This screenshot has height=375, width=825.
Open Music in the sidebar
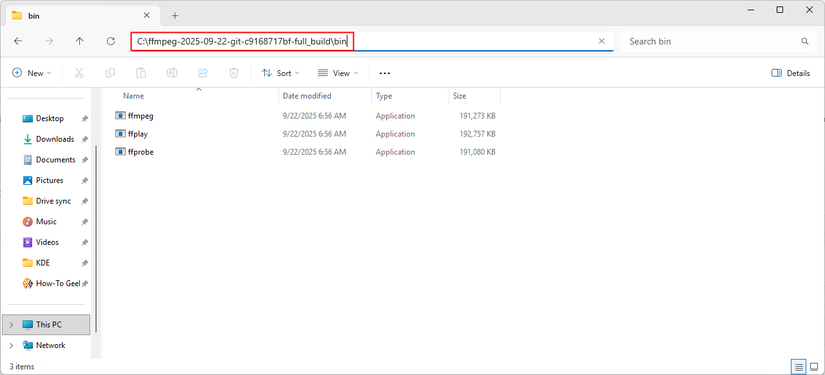46,222
